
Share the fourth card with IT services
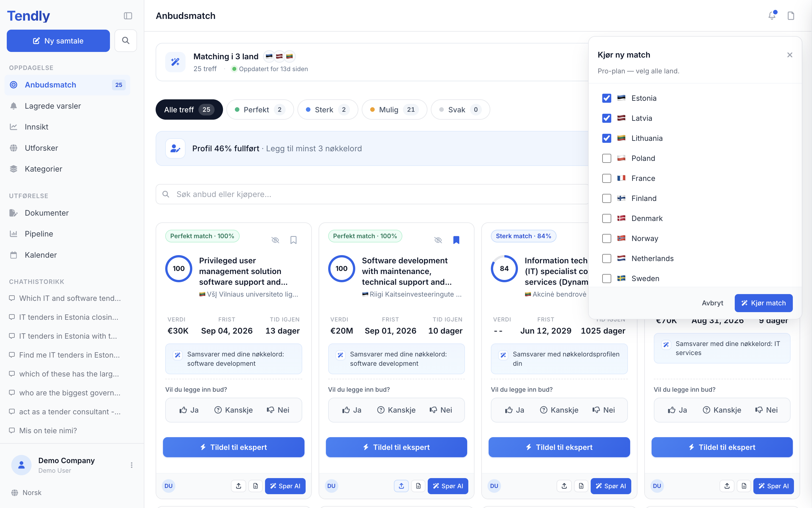[x=727, y=486]
